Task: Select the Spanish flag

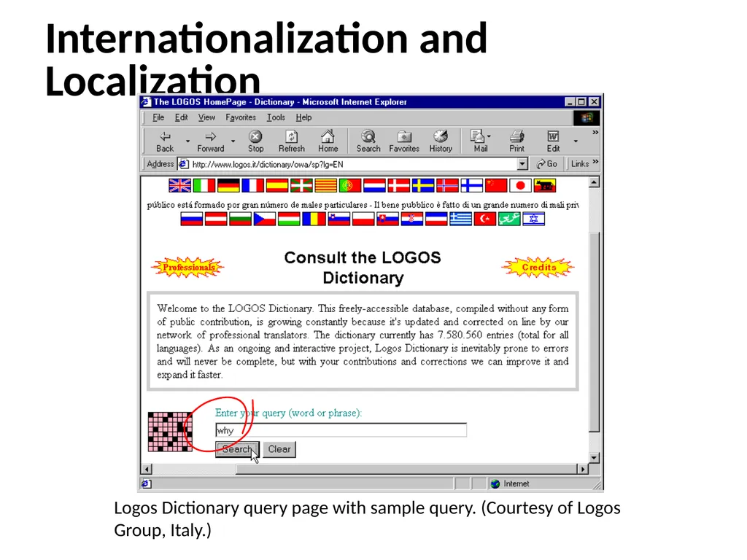Action: coord(277,186)
